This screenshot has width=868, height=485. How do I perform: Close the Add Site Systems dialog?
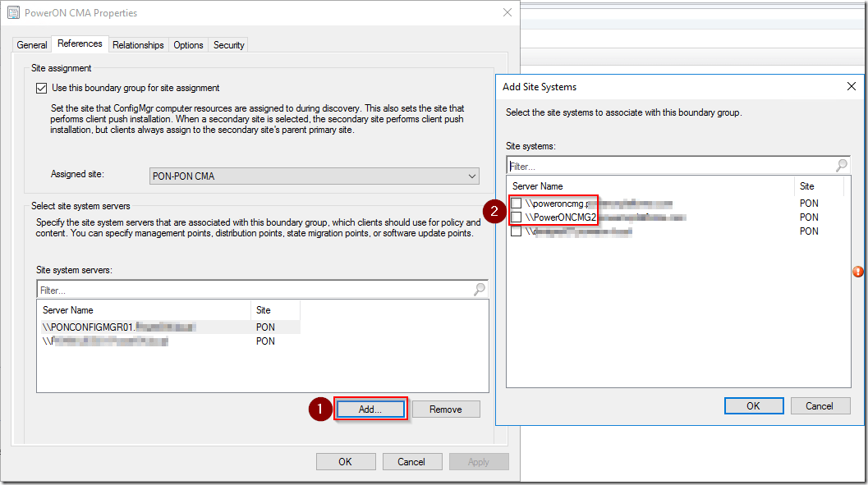click(x=851, y=86)
